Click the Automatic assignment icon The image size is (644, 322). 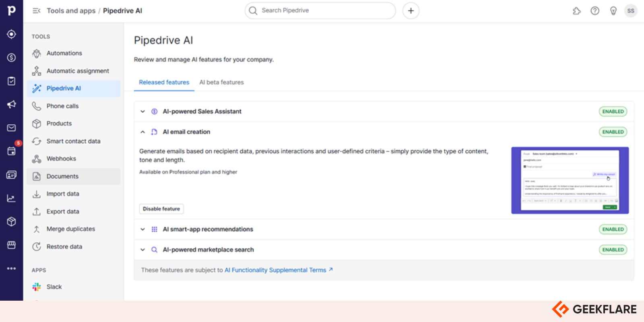pos(37,71)
